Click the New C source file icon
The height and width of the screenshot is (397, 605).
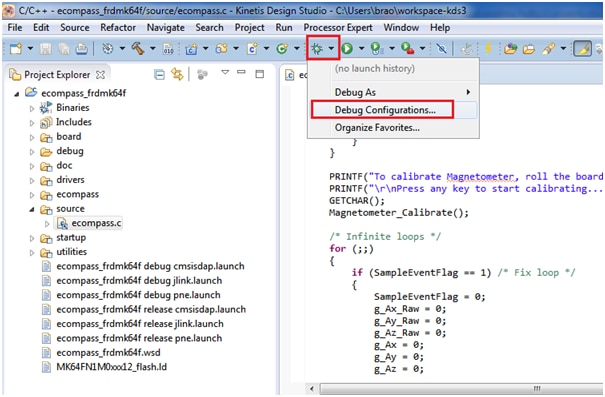pyautogui.click(x=252, y=49)
